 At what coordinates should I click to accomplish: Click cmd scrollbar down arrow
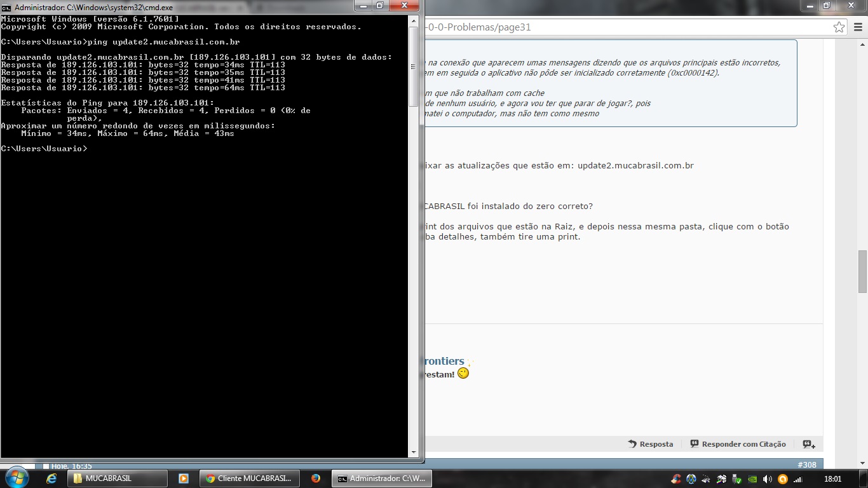pyautogui.click(x=413, y=452)
